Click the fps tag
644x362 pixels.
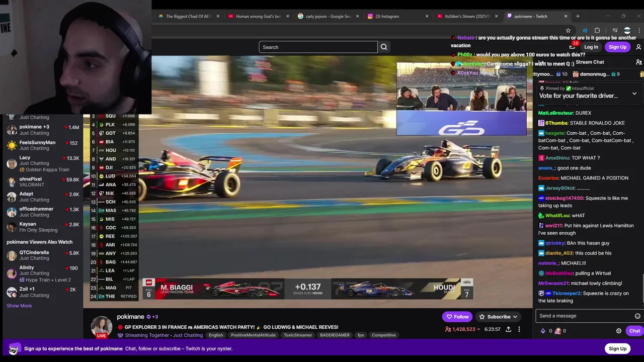361,335
